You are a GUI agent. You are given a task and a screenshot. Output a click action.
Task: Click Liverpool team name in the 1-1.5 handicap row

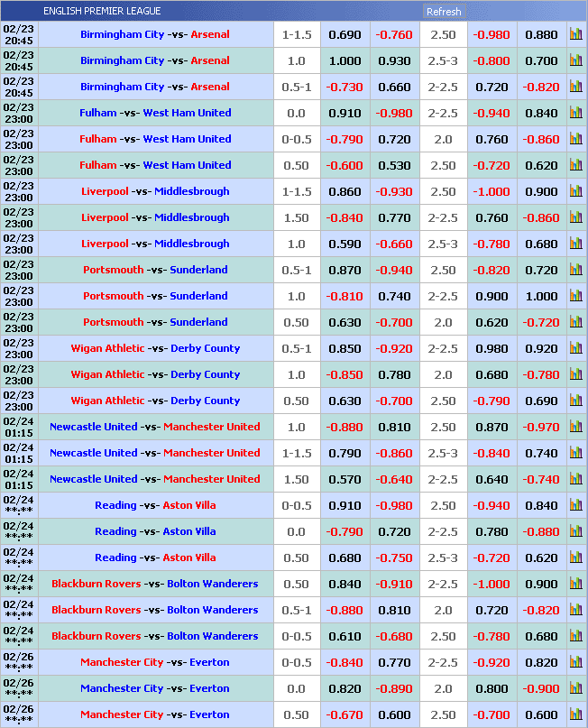click(105, 191)
